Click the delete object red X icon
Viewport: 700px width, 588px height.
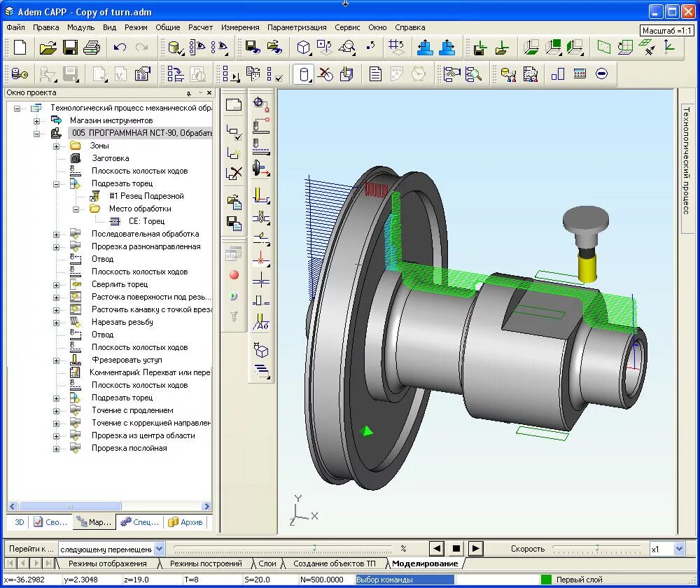coord(234,173)
